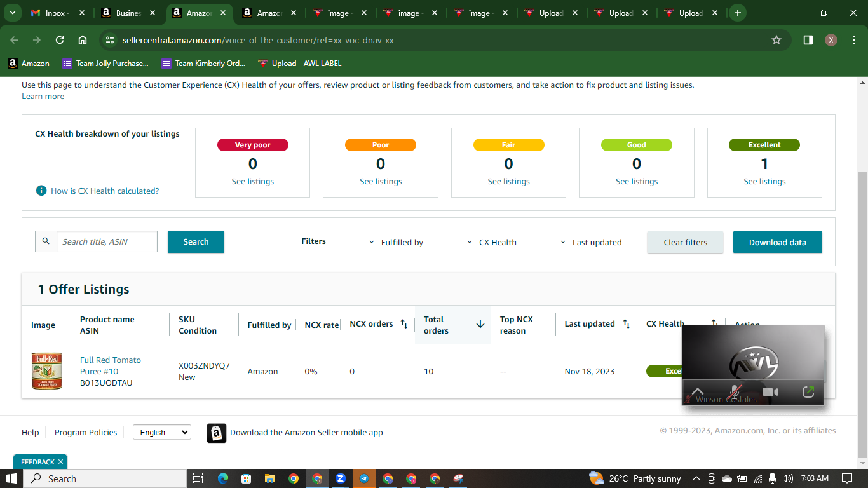Open Team Jolly Purchase bookmark
This screenshot has height=488, width=868.
tap(105, 63)
